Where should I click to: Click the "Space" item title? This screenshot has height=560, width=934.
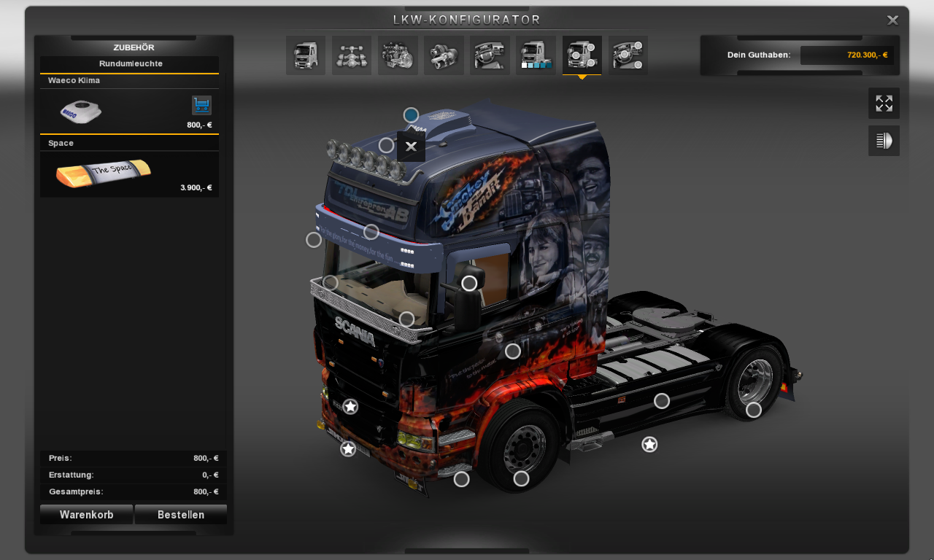[61, 143]
